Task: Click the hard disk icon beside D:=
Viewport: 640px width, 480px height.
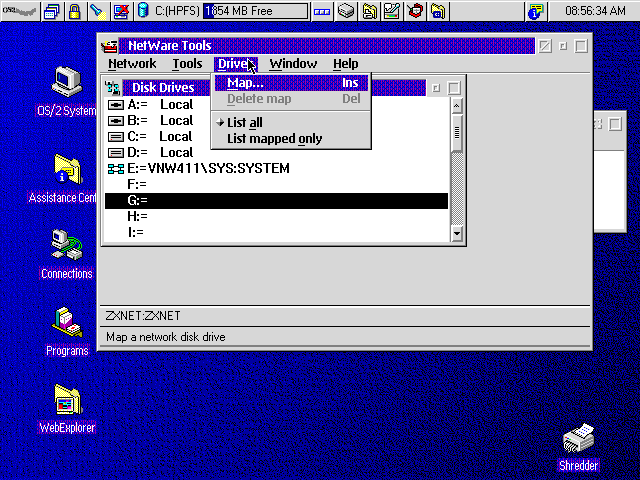Action: click(x=116, y=153)
